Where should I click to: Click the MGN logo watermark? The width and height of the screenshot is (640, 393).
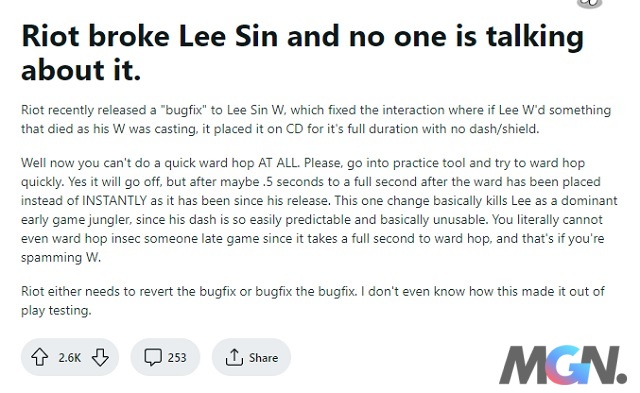[x=563, y=365]
